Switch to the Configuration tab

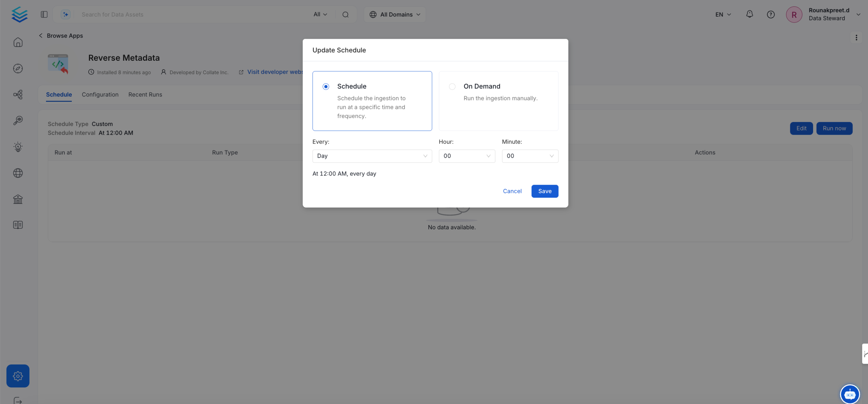(x=100, y=94)
